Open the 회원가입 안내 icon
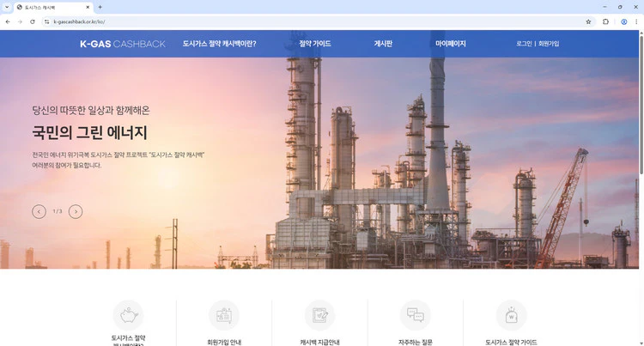This screenshot has width=644, height=346. [224, 315]
